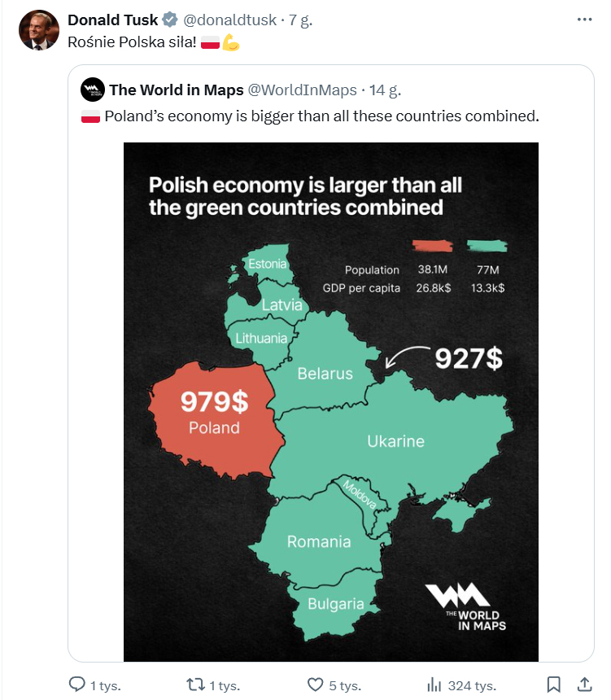Click The World in Maps logo avatar

[x=92, y=90]
